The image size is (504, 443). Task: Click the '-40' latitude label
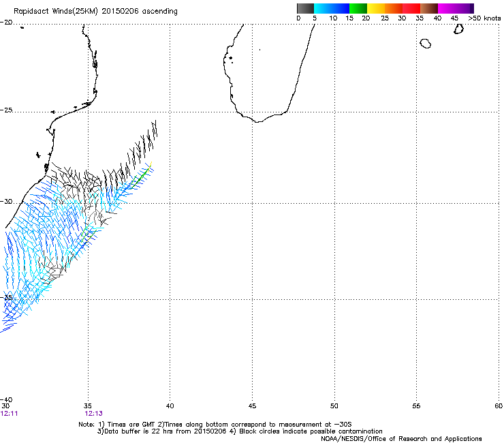click(x=6, y=400)
